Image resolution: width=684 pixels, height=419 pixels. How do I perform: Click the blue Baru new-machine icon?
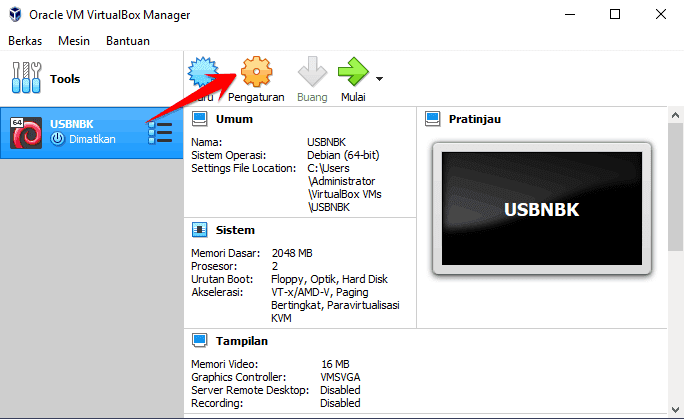203,72
